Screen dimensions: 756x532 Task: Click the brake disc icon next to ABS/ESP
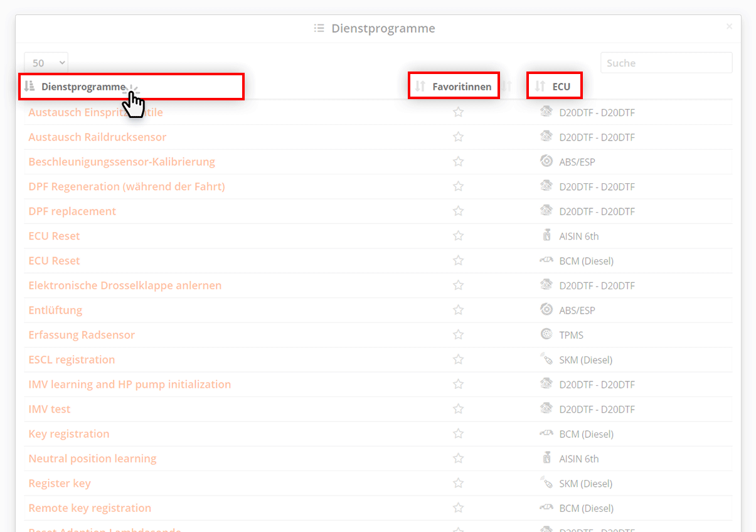point(546,161)
